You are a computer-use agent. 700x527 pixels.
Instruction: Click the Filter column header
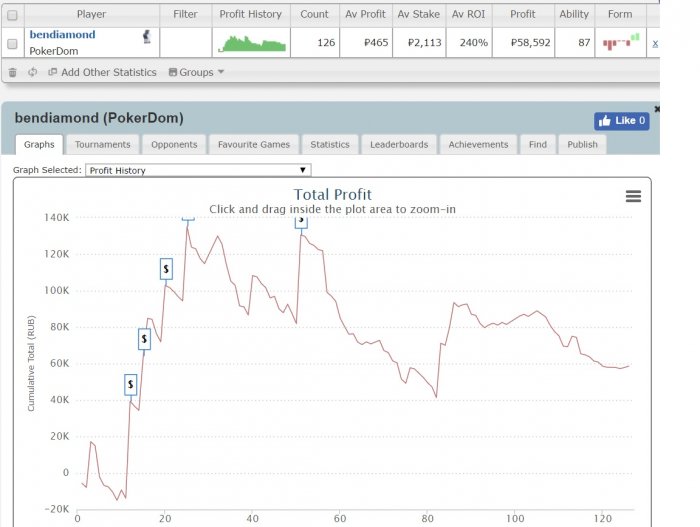point(185,14)
